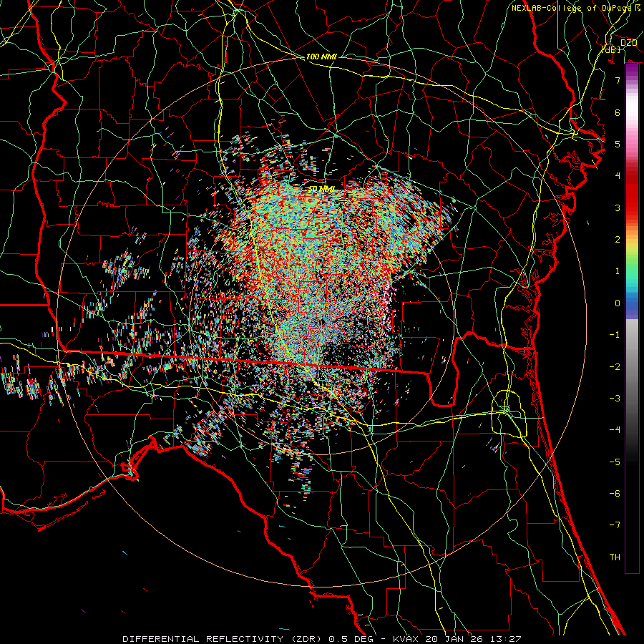The width and height of the screenshot is (644, 644).
Task: Click the 20 JAN 26 date text
Action: 453,639
